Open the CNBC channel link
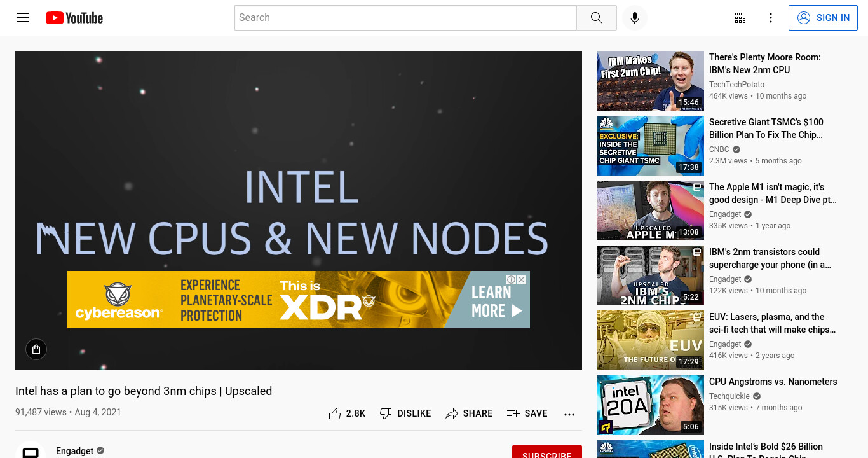The image size is (868, 458). (x=719, y=149)
